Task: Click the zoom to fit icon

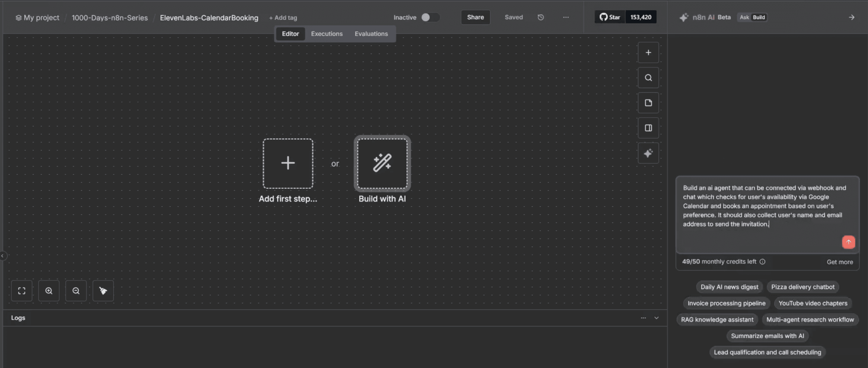Action: click(x=21, y=290)
